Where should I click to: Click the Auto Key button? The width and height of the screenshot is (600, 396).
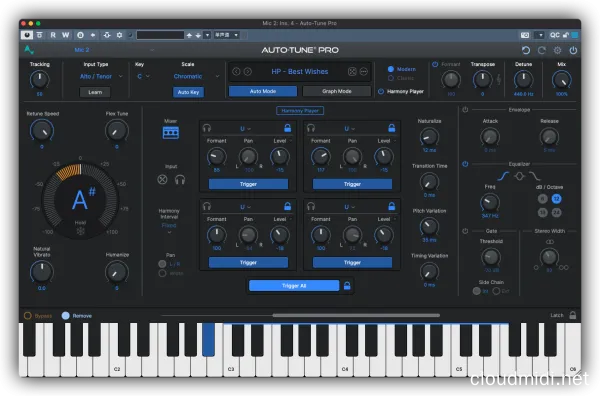point(188,92)
